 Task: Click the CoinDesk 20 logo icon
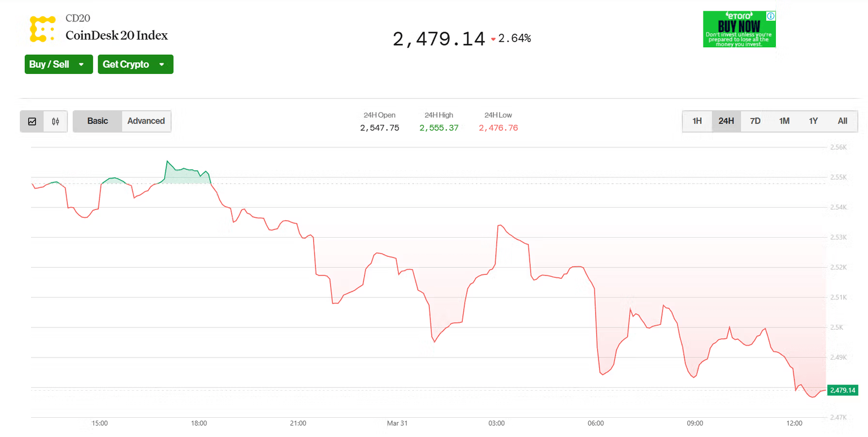coord(42,28)
